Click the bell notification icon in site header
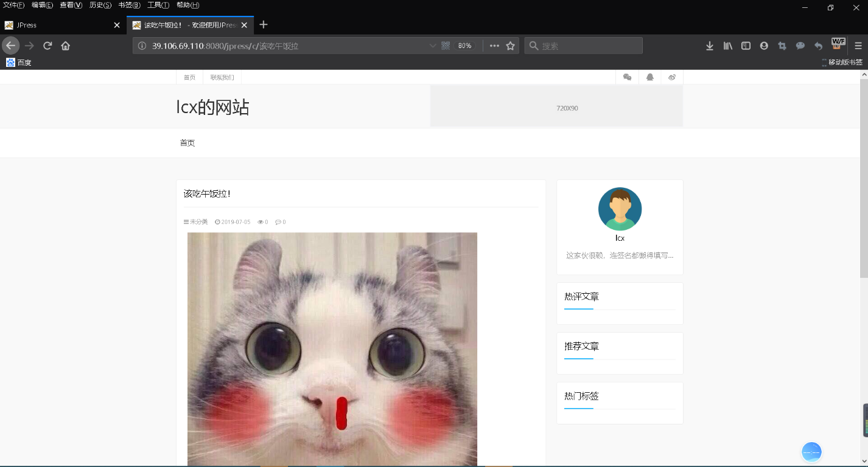868x467 pixels. pos(650,77)
